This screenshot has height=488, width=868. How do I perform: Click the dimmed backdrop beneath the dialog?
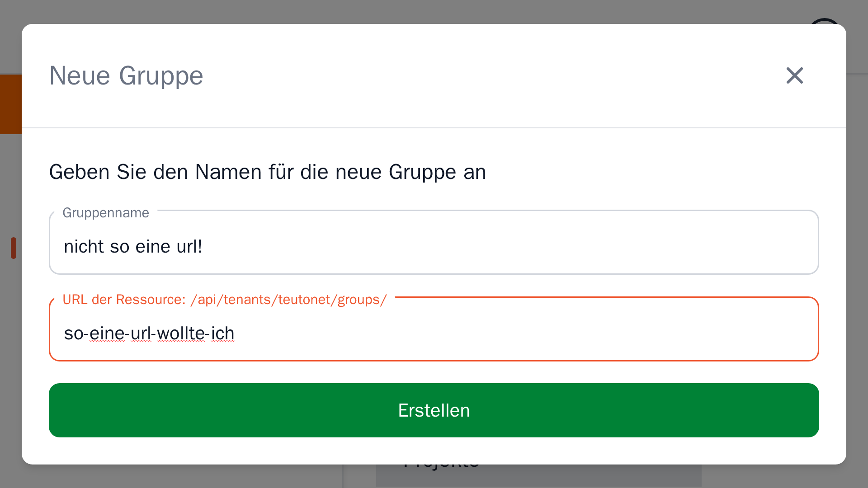coord(181,477)
